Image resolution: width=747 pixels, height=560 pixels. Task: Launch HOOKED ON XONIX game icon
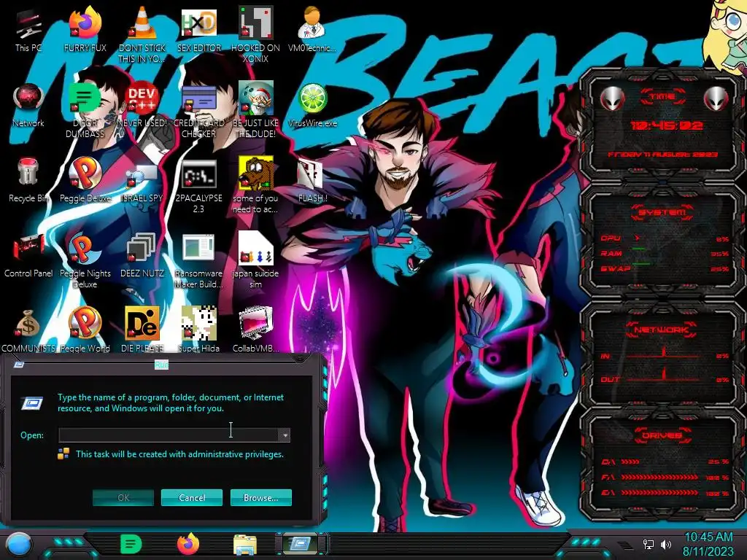coord(255,34)
